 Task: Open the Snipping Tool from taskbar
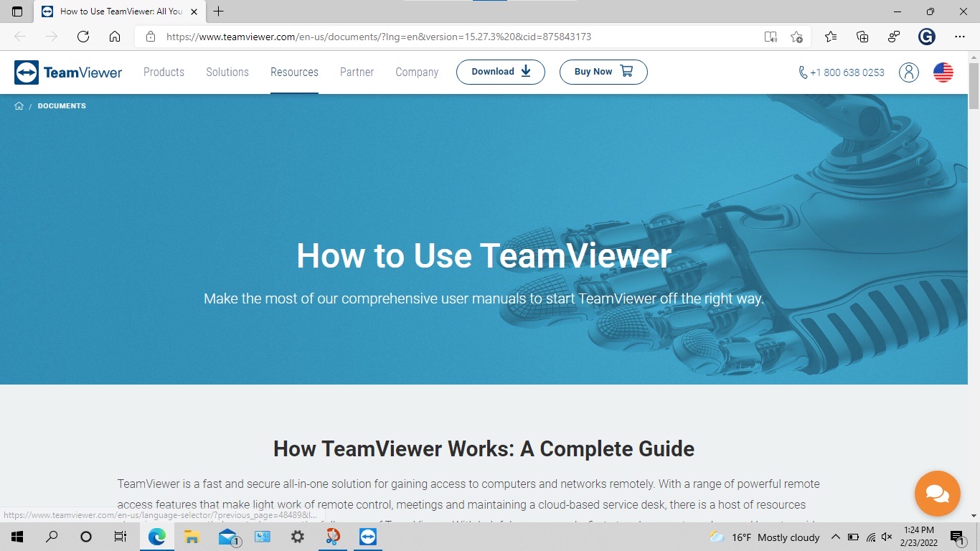331,537
